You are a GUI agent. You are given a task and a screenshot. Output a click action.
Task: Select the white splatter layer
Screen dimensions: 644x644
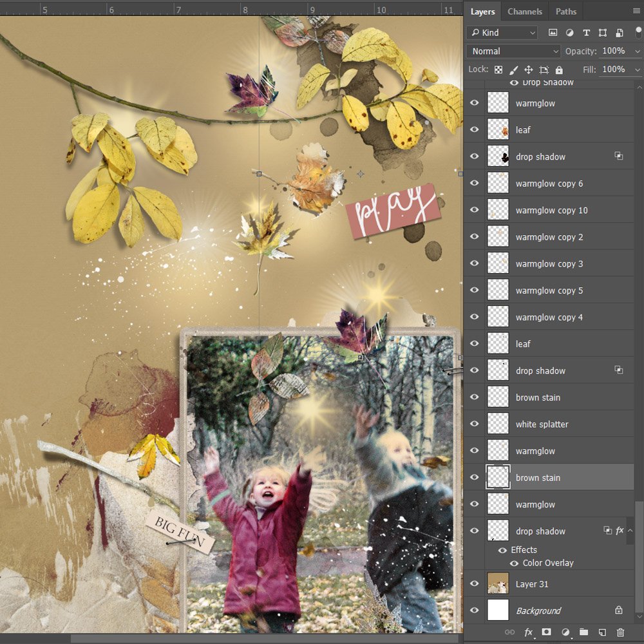pyautogui.click(x=542, y=424)
